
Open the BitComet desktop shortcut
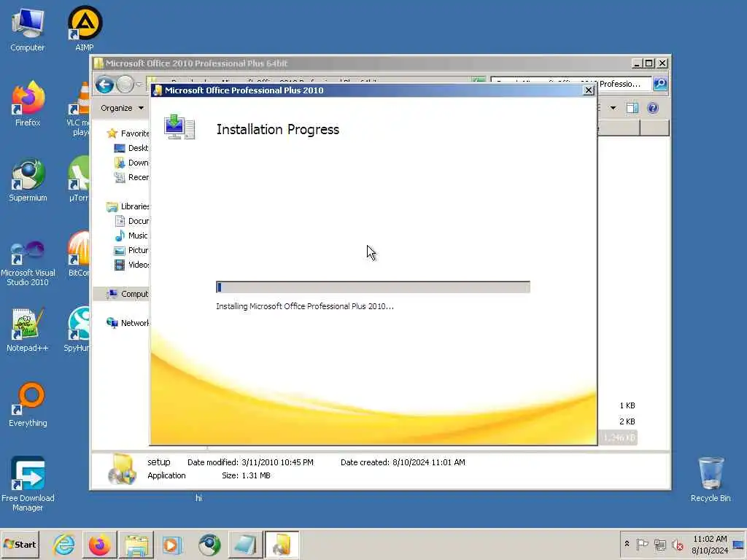point(79,254)
